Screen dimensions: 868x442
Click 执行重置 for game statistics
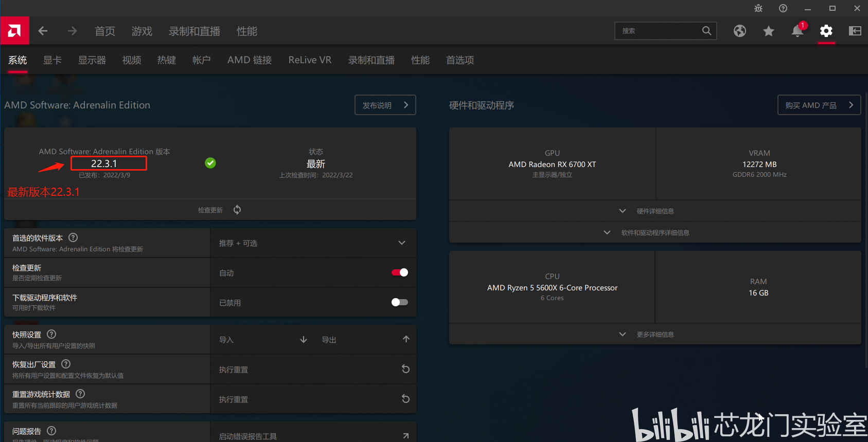[234, 399]
